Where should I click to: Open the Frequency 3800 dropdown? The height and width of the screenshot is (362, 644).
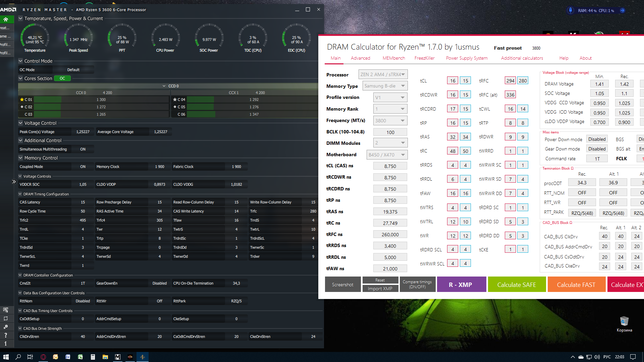pos(390,121)
